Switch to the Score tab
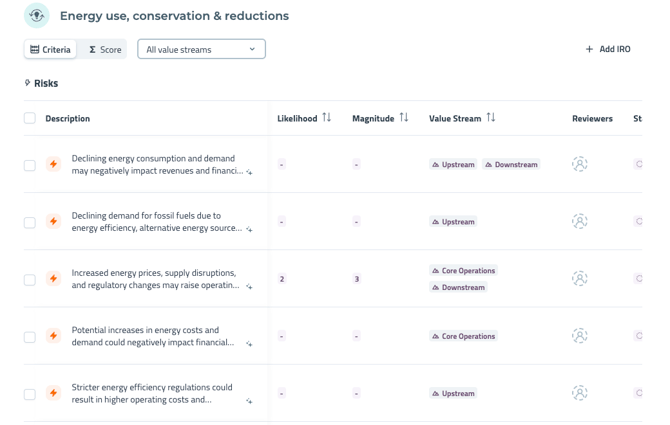670x425 pixels. click(105, 49)
